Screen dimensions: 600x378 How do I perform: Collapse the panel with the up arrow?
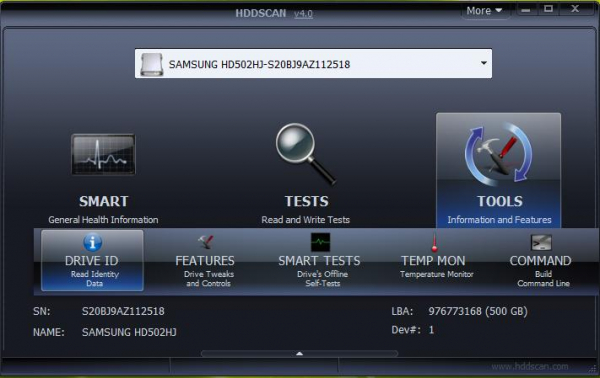300,354
